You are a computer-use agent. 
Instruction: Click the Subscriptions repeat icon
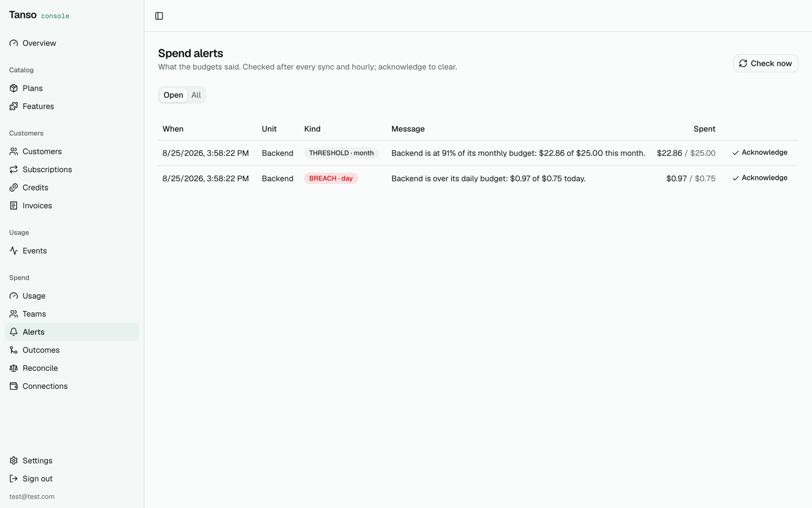(x=14, y=170)
